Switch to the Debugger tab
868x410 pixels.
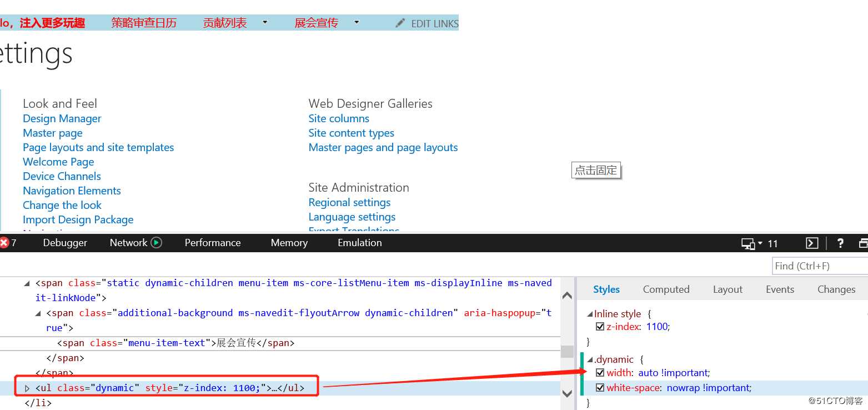point(65,243)
